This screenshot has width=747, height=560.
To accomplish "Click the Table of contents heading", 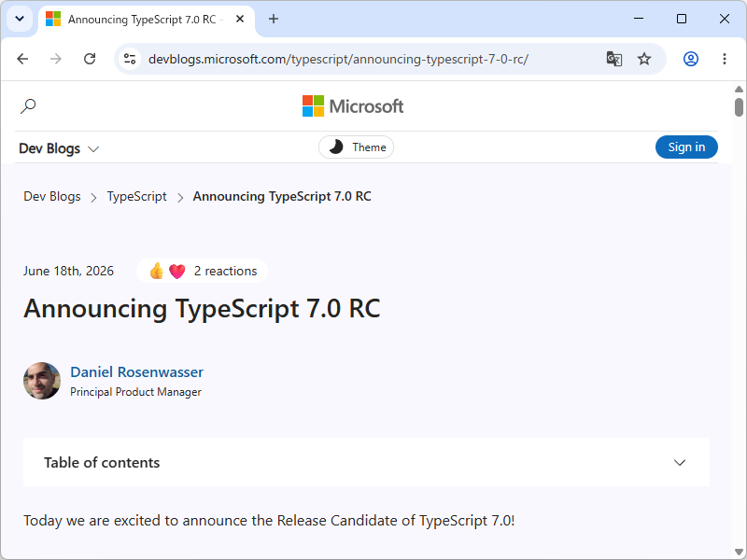I will (x=102, y=462).
